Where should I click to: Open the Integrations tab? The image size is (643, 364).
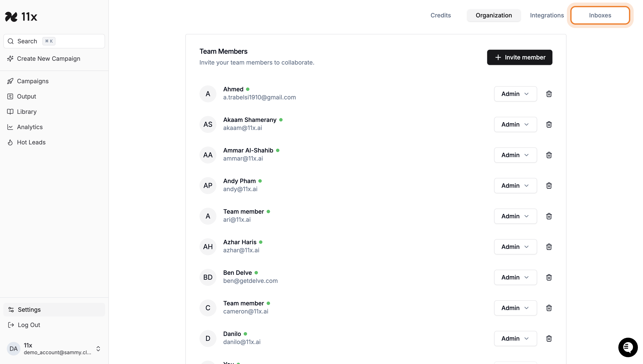coord(547,15)
